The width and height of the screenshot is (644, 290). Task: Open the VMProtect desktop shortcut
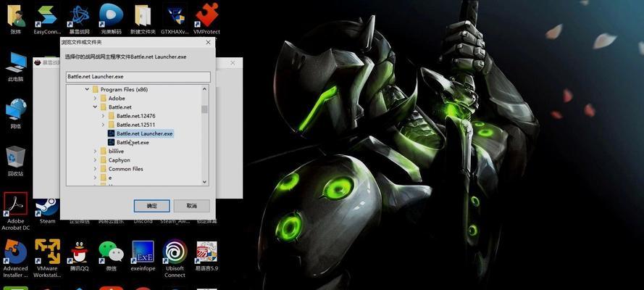coord(206,19)
